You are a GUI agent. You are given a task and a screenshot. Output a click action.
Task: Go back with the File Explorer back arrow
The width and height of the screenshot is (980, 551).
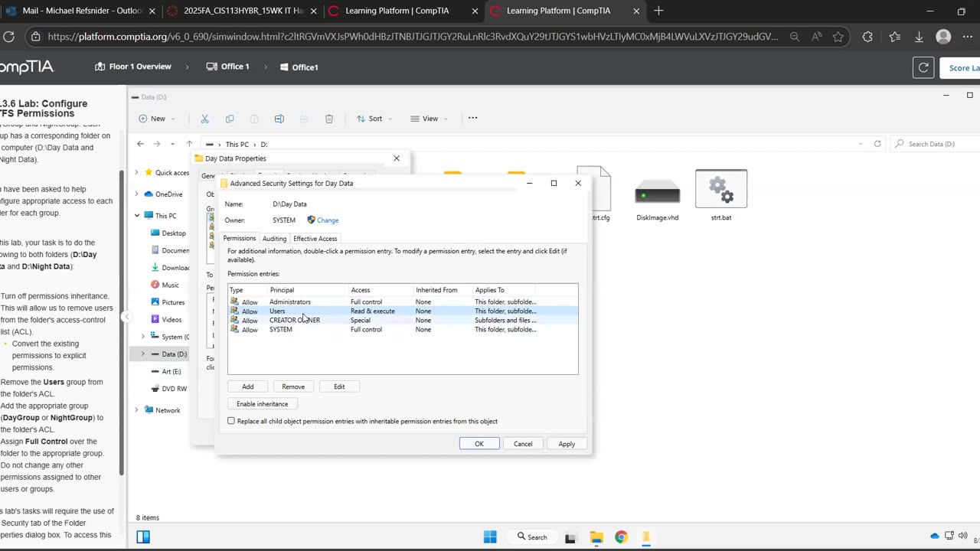pyautogui.click(x=140, y=144)
